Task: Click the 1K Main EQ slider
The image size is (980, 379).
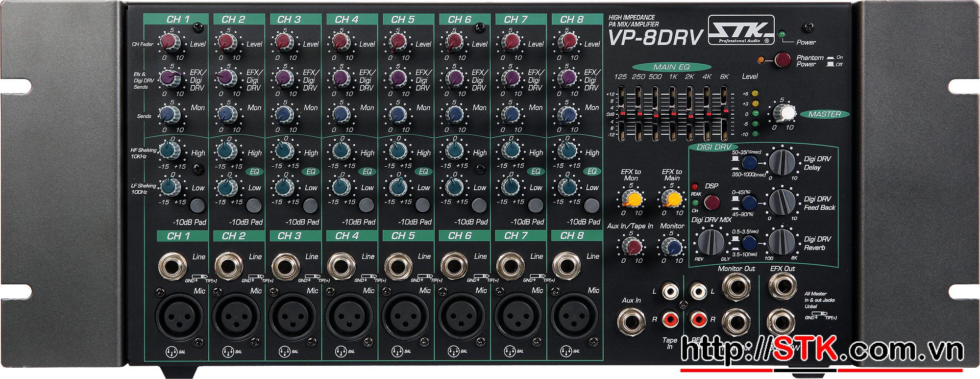Action: pyautogui.click(x=673, y=113)
